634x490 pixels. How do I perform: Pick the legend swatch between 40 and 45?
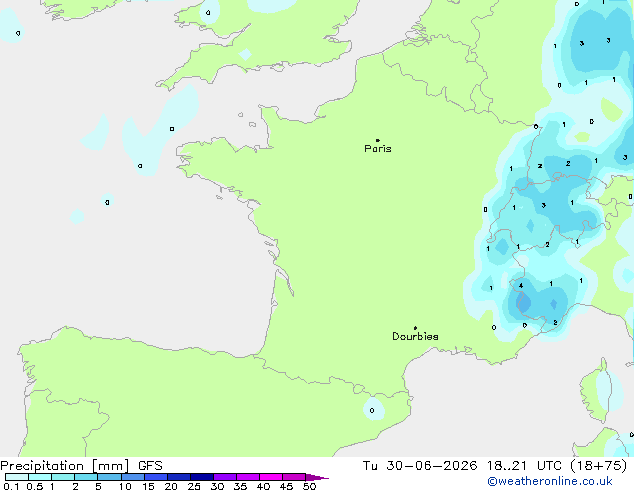pyautogui.click(x=271, y=477)
